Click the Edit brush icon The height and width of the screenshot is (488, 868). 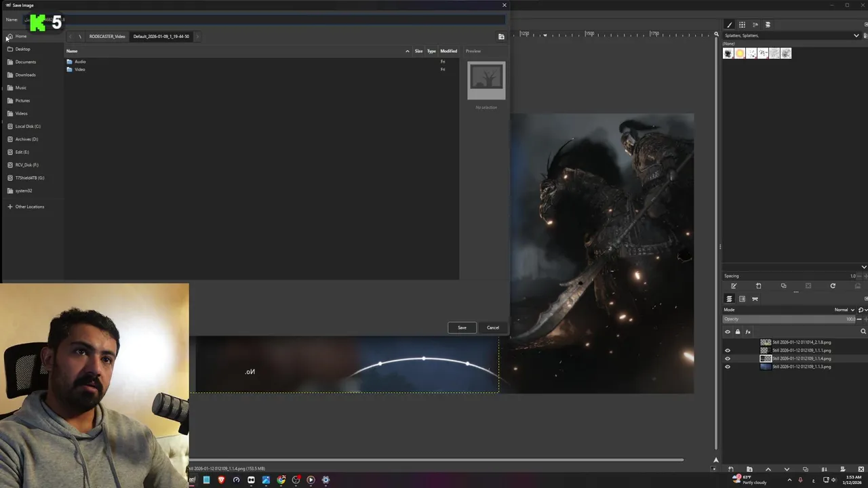point(734,286)
